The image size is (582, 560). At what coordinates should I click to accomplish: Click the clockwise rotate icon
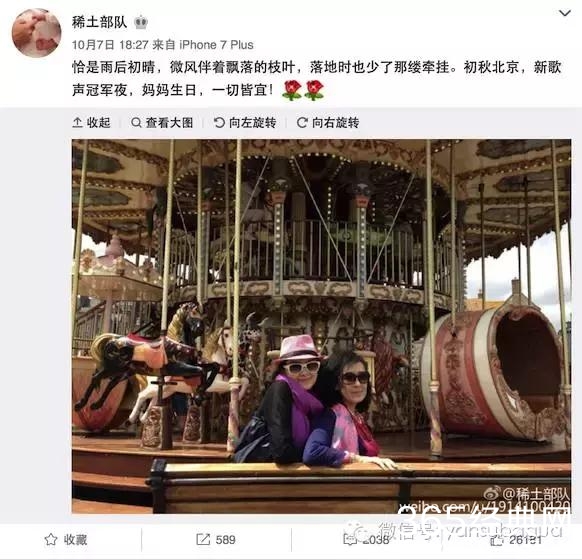(302, 122)
